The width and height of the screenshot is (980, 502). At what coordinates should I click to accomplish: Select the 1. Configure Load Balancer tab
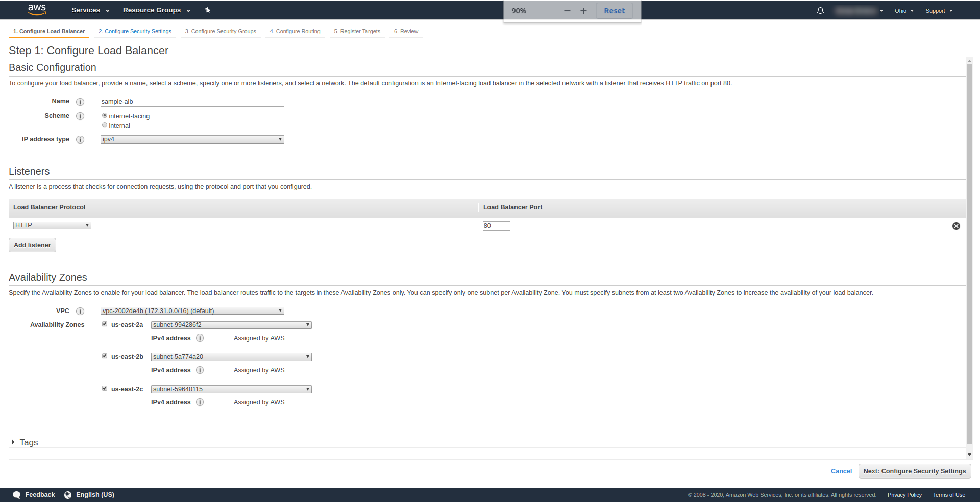pos(49,31)
